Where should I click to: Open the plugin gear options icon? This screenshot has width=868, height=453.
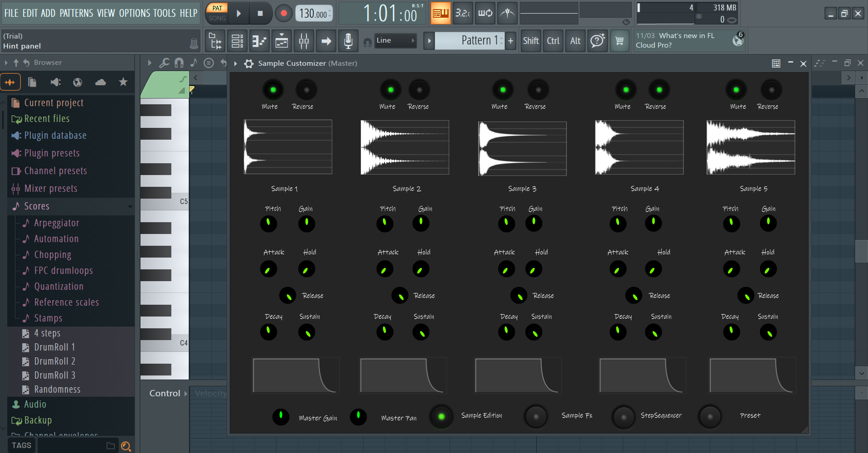point(249,63)
